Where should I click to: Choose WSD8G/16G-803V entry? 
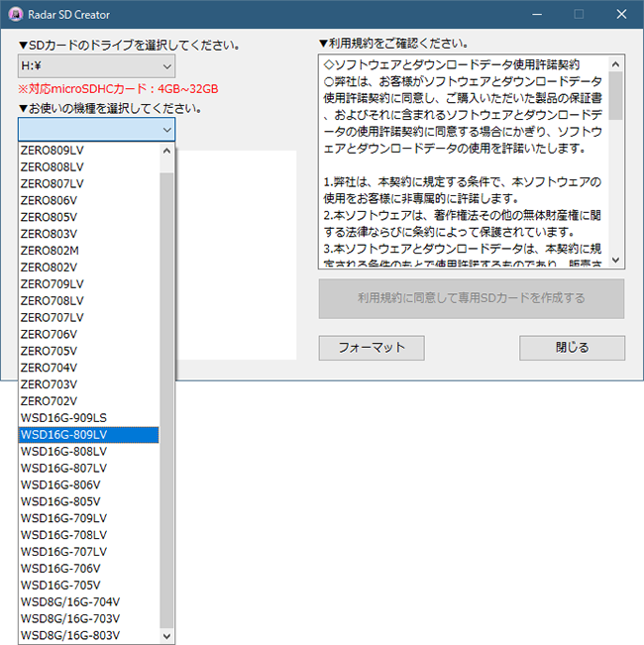click(x=88, y=635)
